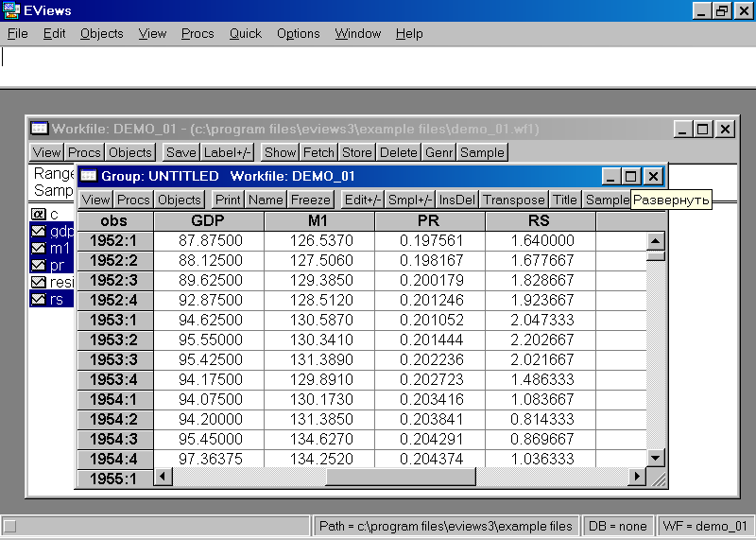Open the Objects menu in menu bar

tap(102, 34)
